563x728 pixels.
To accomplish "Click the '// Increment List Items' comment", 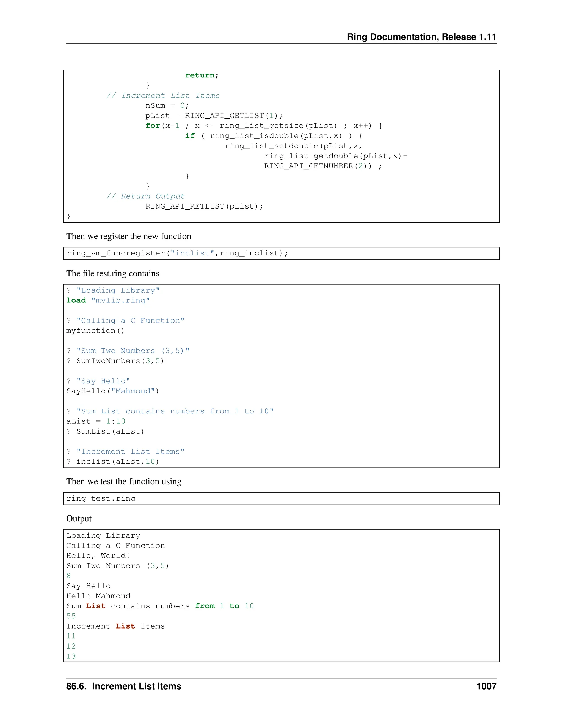I will click(163, 96).
